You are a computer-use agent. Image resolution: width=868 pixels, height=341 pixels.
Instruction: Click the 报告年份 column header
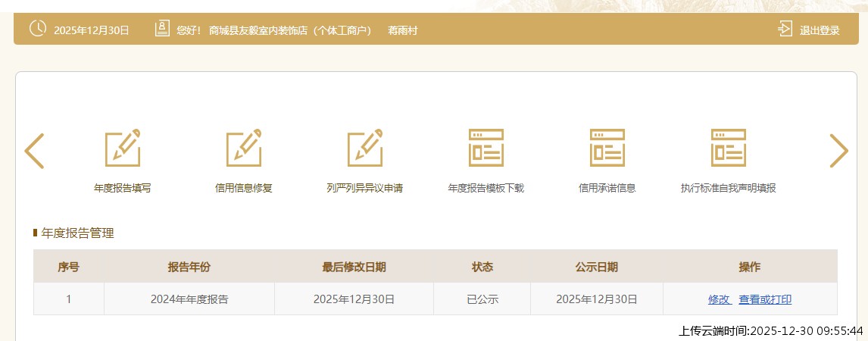click(x=189, y=267)
